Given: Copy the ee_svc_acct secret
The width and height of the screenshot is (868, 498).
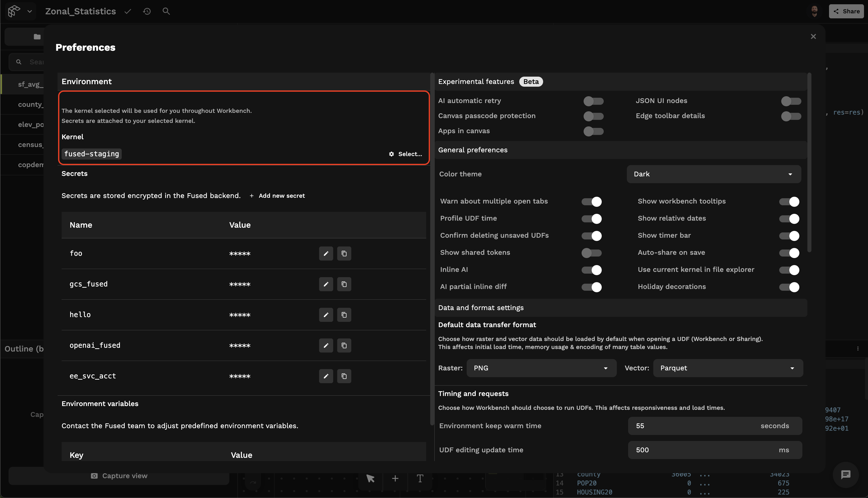Looking at the screenshot, I should 344,376.
